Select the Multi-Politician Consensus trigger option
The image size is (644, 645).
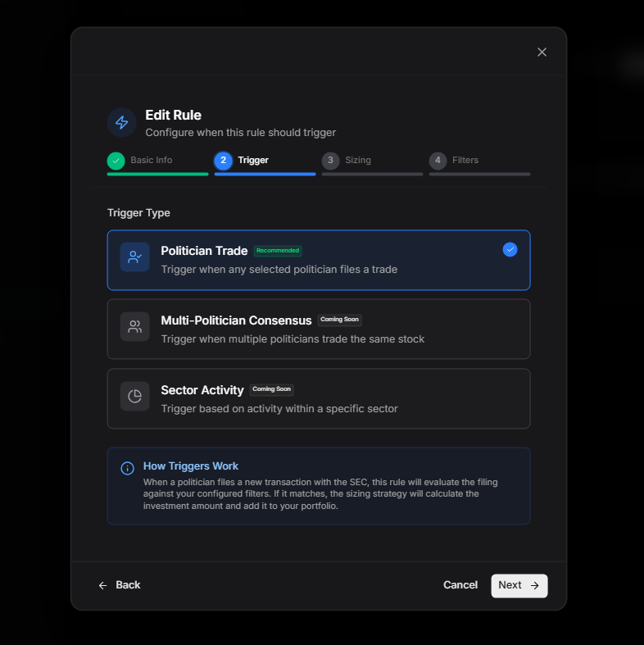(x=318, y=329)
